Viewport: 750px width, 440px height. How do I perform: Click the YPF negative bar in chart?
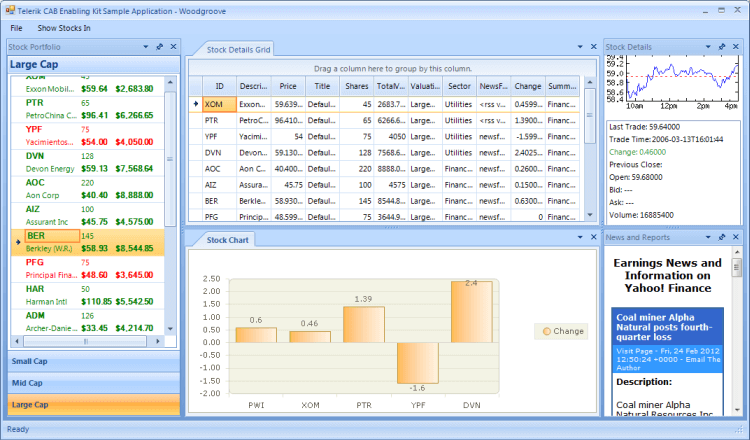[x=418, y=363]
